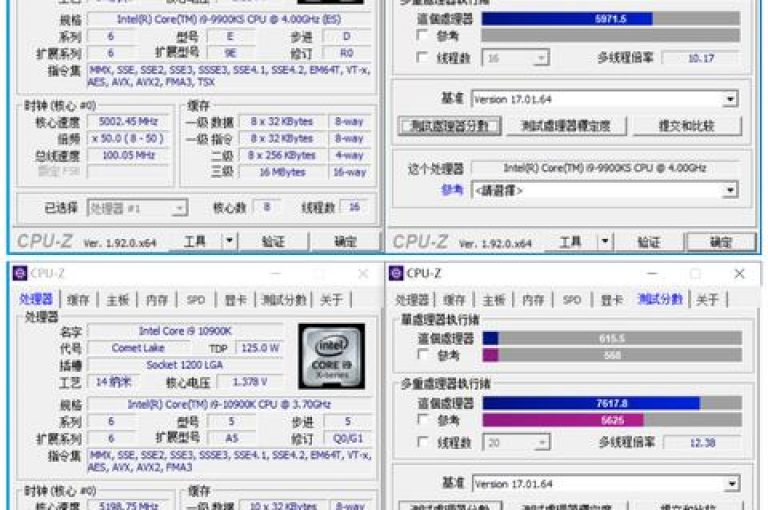This screenshot has height=510, width=768.
Task: Click the purple reference bar showing 568
Action: click(612, 355)
